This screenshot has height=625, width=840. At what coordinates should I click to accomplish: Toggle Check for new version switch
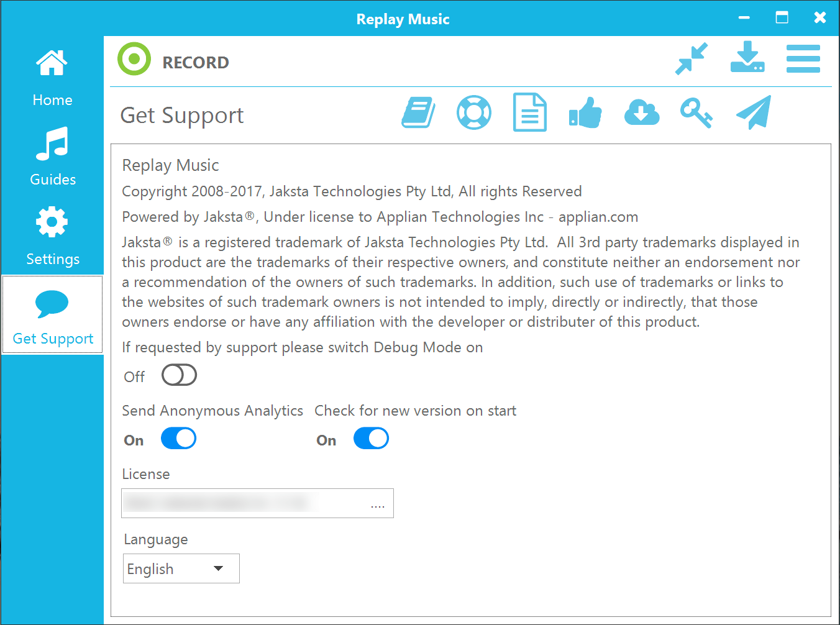point(372,439)
